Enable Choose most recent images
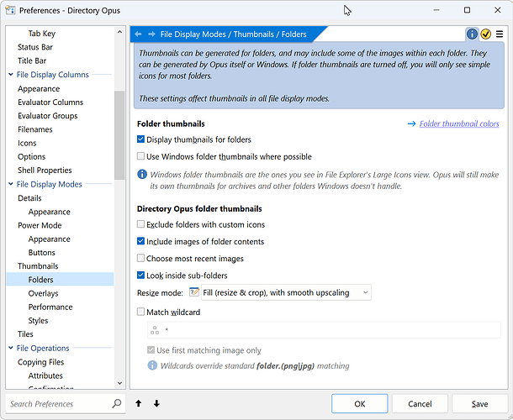Screen dimensions: 513x420 [x=140, y=258]
